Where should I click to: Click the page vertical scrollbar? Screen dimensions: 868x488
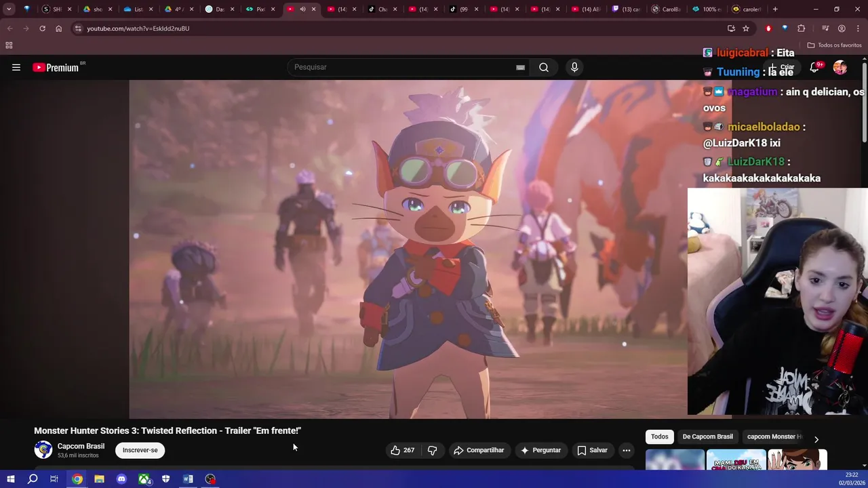pos(865,102)
